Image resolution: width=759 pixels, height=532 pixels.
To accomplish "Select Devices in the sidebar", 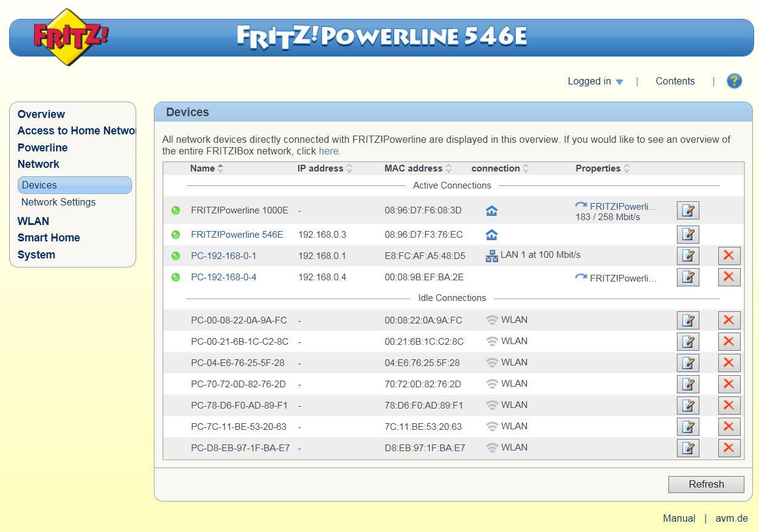I will (x=75, y=185).
